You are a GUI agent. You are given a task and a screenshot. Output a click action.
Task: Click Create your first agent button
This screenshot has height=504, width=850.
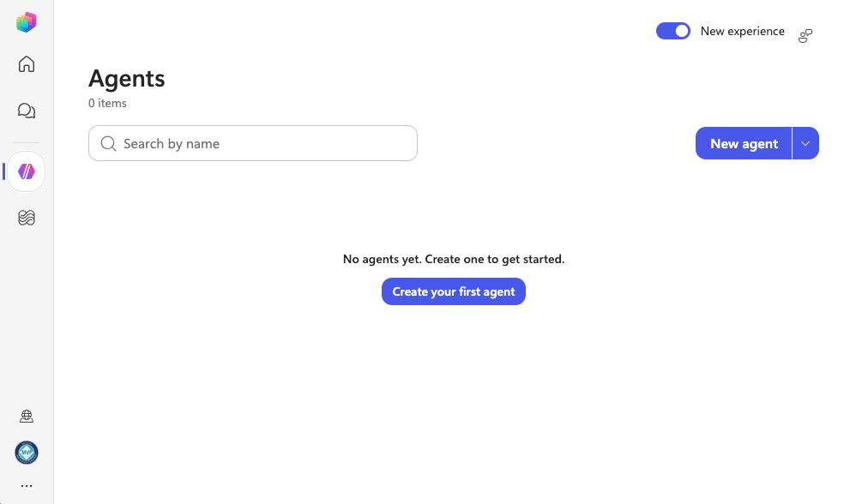tap(453, 291)
